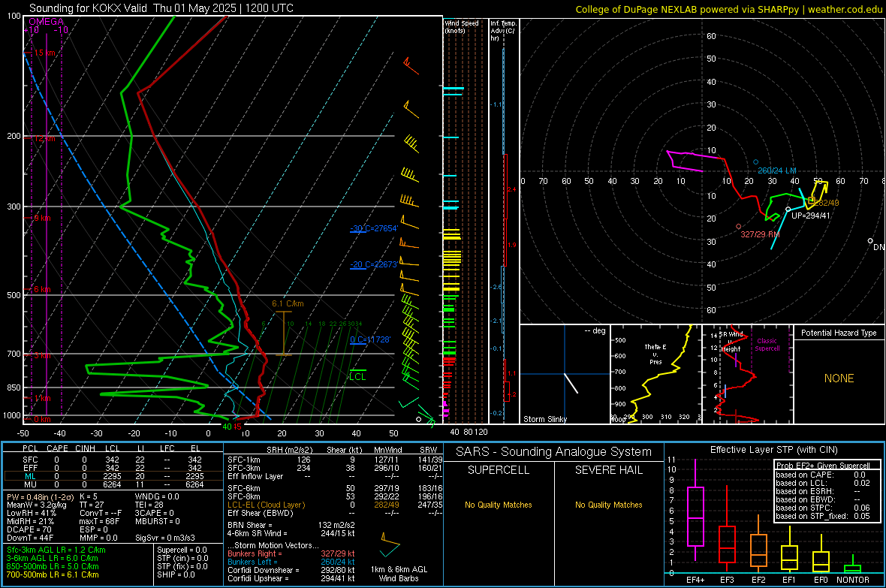The height and width of the screenshot is (588, 886).
Task: Click the UP=294/41 hodograph label
Action: [x=811, y=216]
